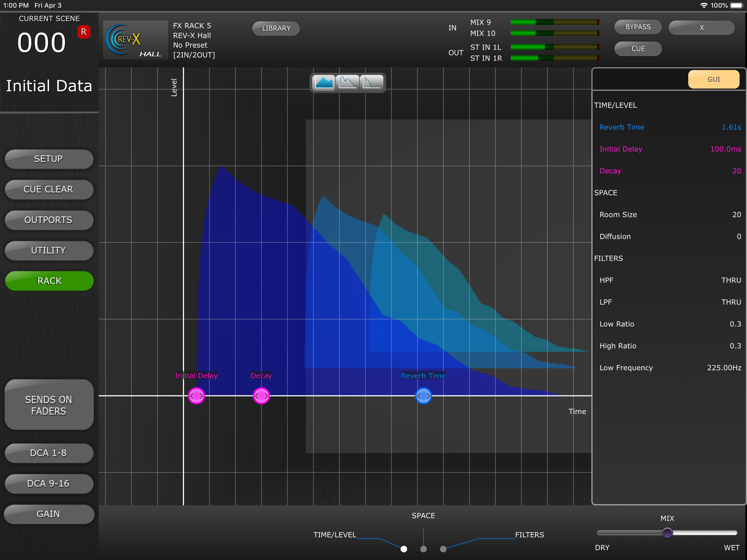
Task: Switch to the SPACE page dot
Action: 423,549
